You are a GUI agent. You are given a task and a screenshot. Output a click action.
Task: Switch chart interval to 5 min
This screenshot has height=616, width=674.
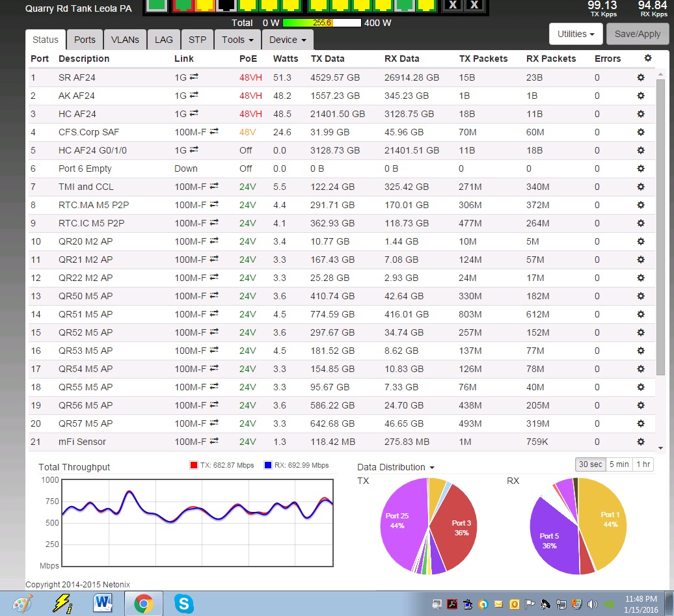(619, 464)
